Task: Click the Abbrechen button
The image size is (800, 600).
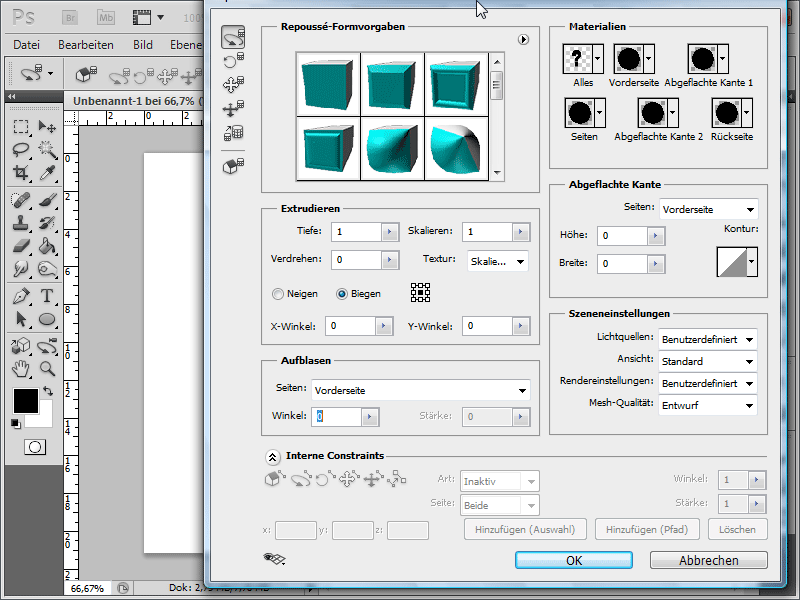Action: click(709, 560)
